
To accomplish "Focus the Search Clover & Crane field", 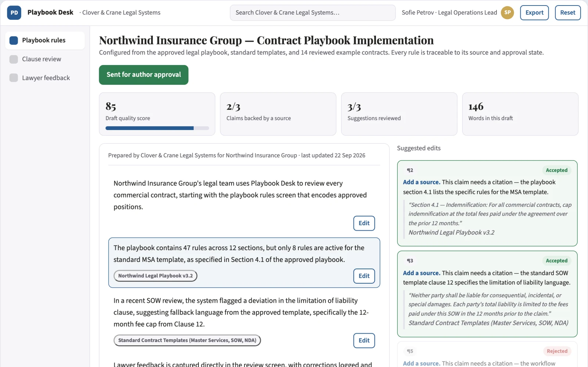I will 313,12.
